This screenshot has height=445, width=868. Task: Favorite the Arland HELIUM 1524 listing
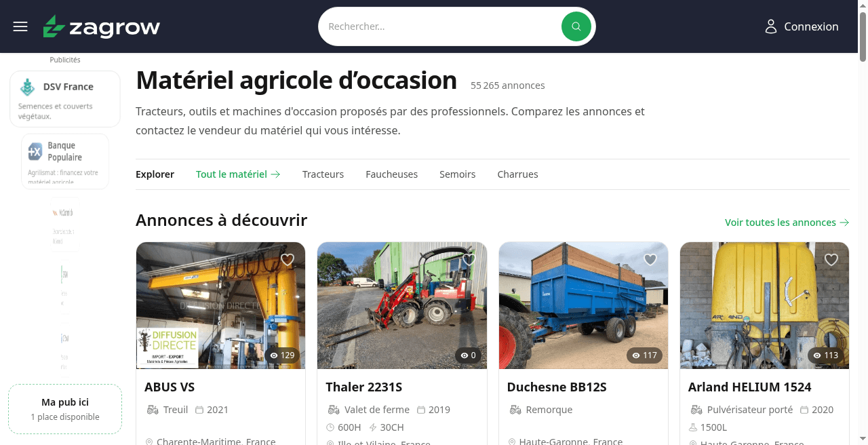[831, 260]
